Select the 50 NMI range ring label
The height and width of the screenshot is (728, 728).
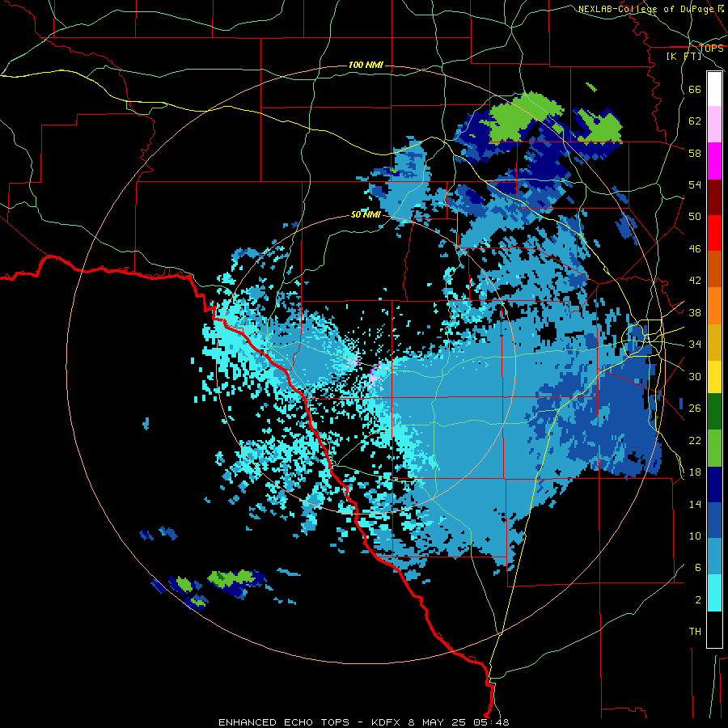366,214
